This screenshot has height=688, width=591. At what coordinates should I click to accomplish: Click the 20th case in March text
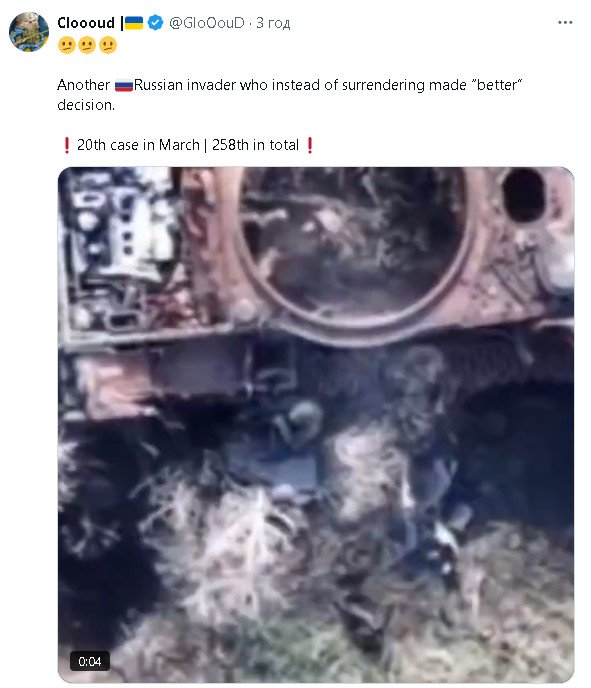click(x=138, y=145)
